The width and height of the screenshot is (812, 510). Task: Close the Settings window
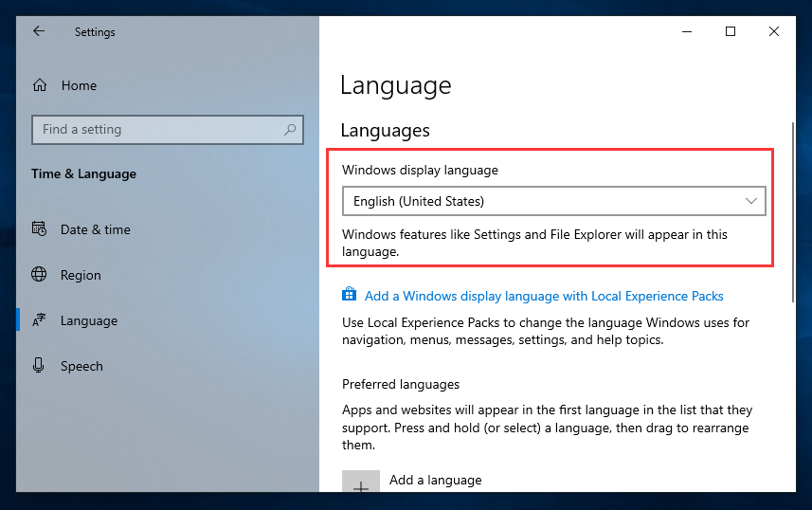[x=774, y=31]
